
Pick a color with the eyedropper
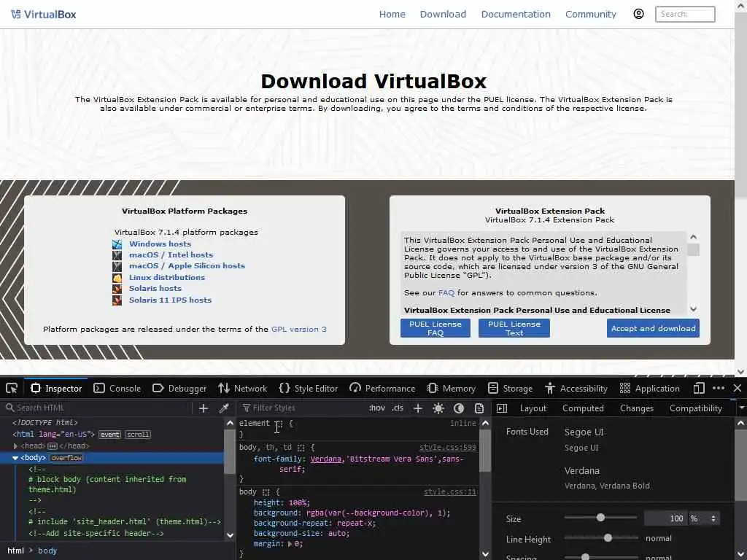point(224,408)
